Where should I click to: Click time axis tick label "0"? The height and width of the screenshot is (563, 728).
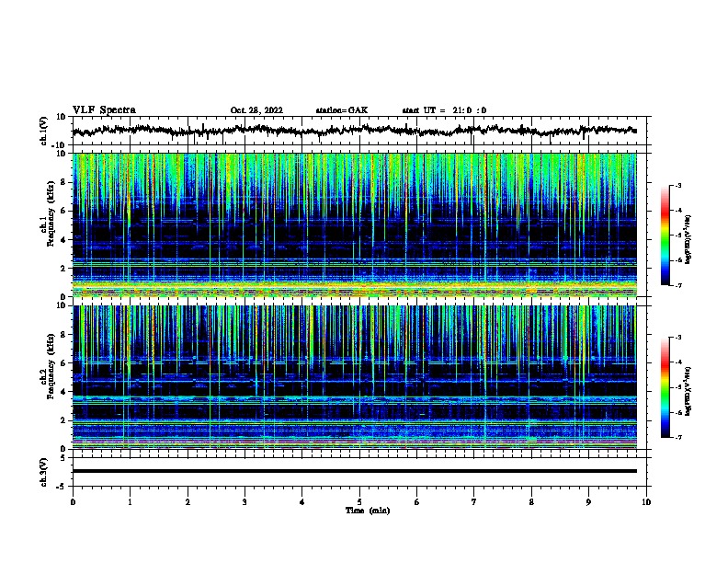tap(73, 502)
